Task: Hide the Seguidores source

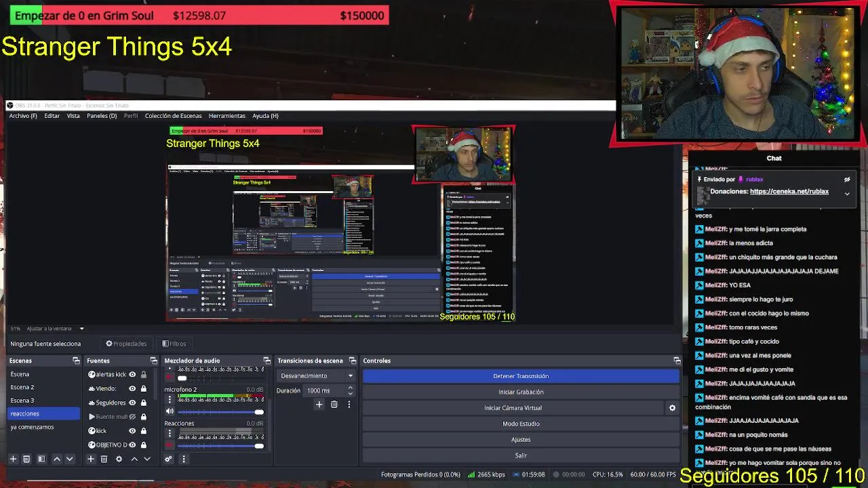Action: pyautogui.click(x=132, y=403)
